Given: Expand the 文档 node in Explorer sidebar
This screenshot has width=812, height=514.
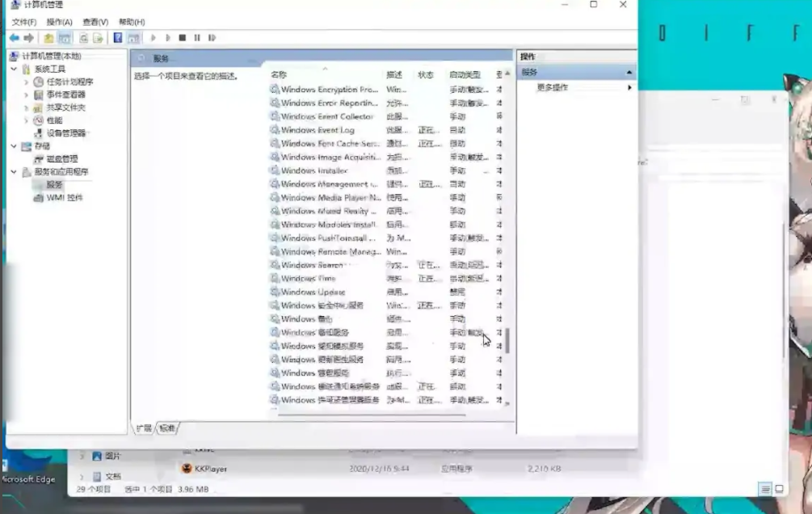Looking at the screenshot, I should point(82,476).
